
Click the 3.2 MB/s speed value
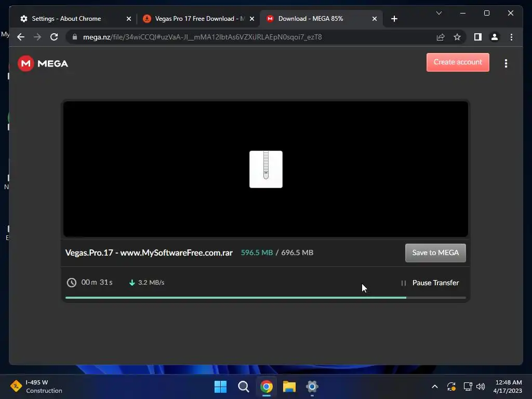tap(151, 282)
